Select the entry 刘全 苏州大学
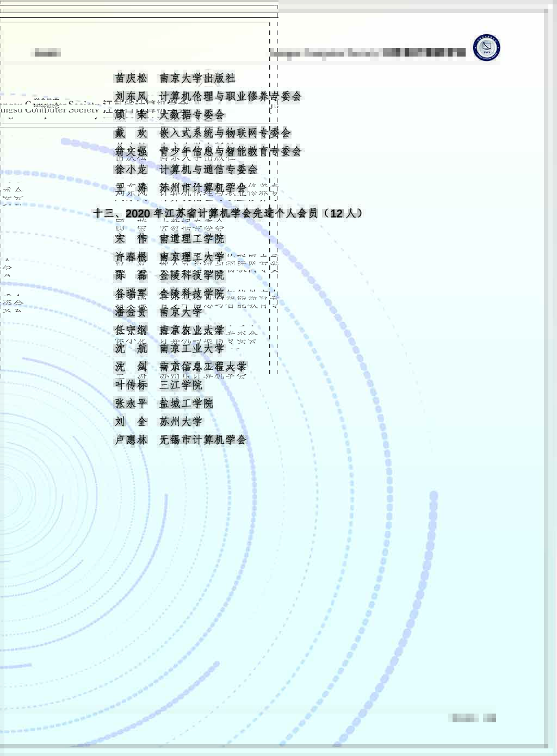Image resolution: width=557 pixels, height=756 pixels. click(158, 422)
